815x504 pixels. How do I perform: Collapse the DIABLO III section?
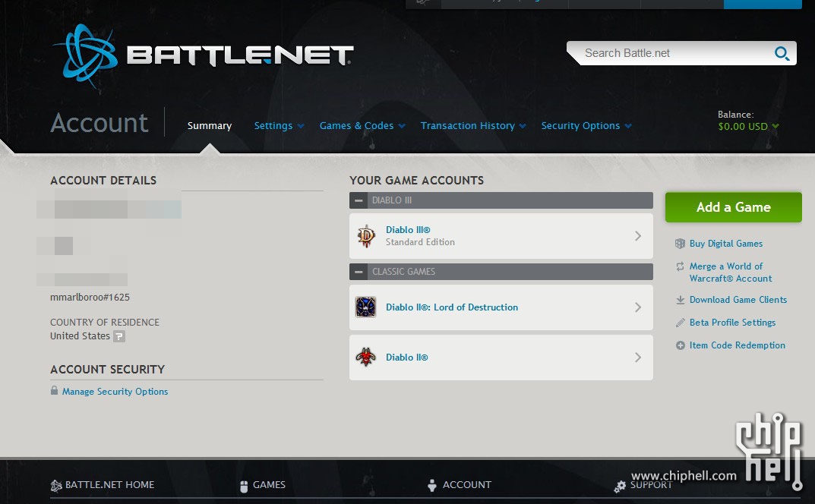[x=359, y=200]
